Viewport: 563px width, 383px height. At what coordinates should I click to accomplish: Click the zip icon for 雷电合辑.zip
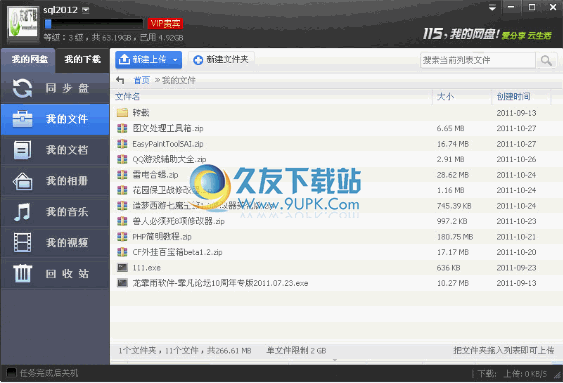(122, 175)
